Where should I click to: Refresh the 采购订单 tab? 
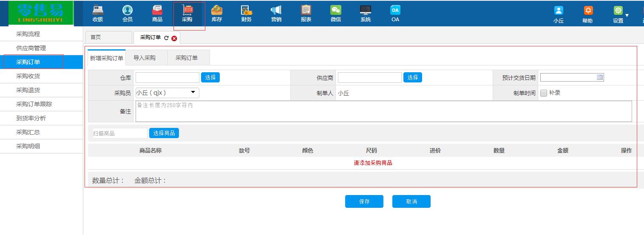click(x=166, y=38)
